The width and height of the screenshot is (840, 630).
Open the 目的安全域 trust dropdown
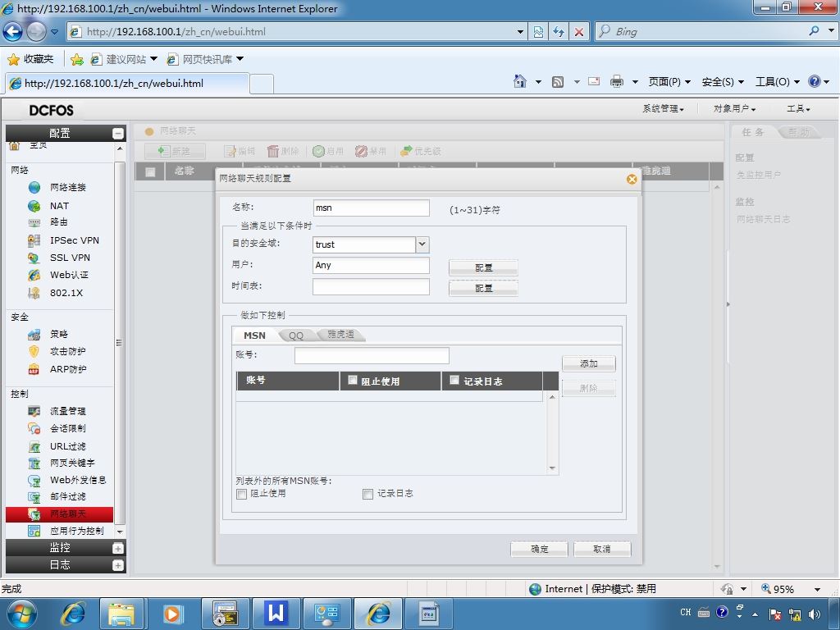coord(422,244)
